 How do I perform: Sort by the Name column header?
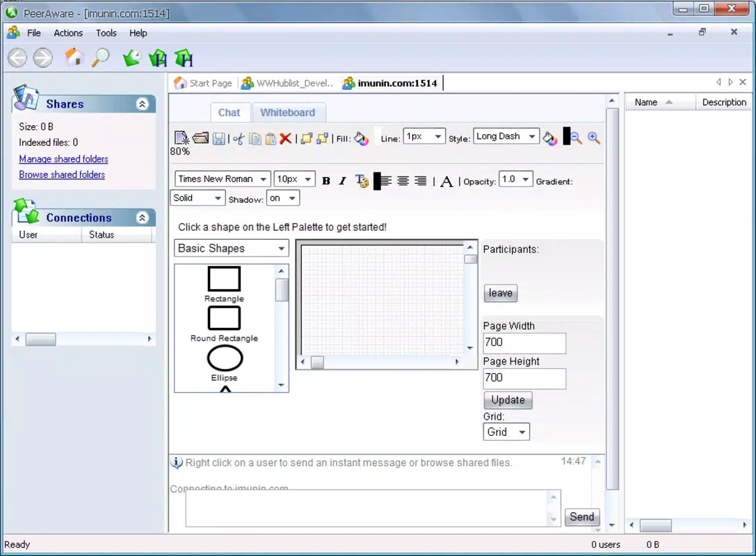tap(661, 102)
